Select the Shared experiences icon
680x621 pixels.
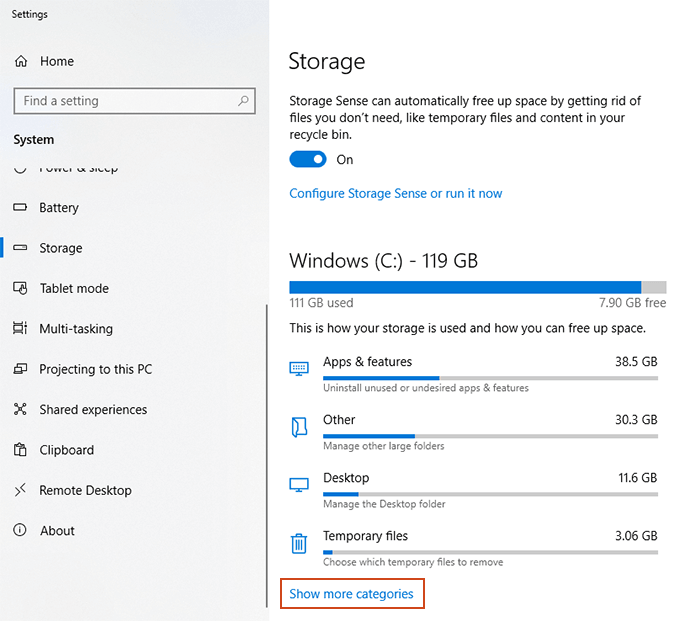click(20, 410)
